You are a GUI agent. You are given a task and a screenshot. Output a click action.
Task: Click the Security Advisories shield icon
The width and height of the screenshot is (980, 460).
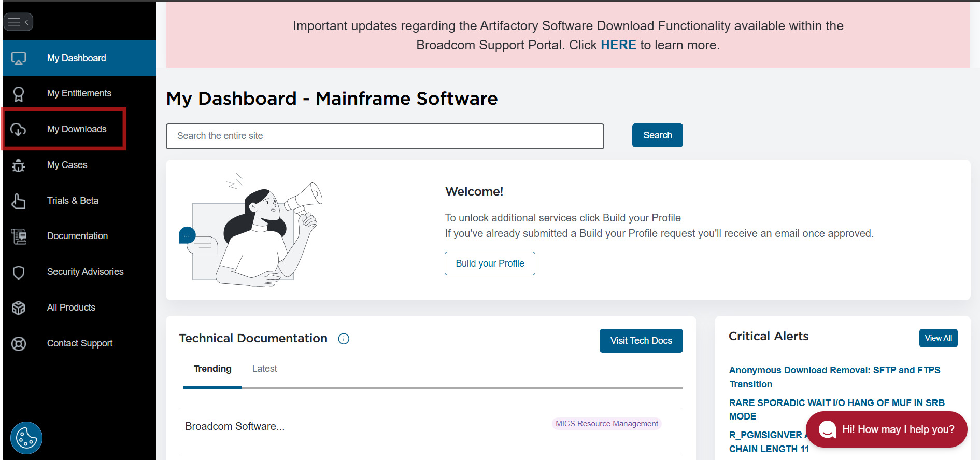[19, 272]
